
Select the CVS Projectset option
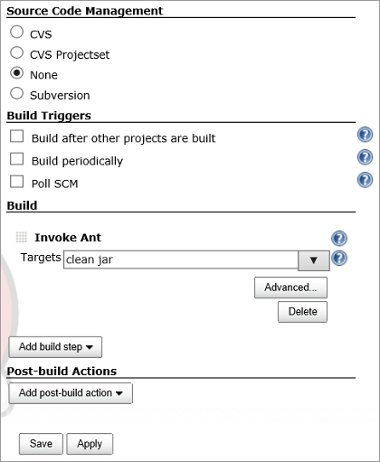coord(17,53)
